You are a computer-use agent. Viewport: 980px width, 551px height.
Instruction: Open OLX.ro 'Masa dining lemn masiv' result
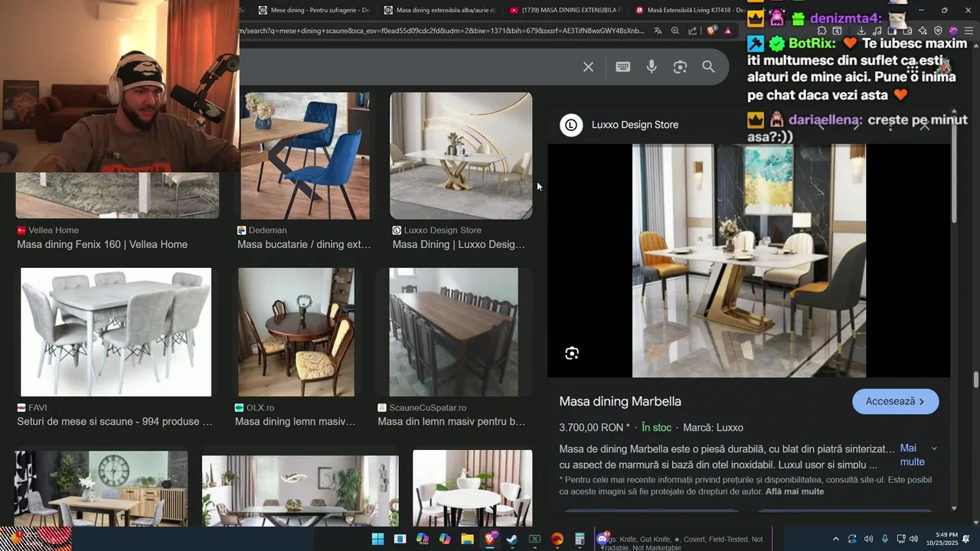[295, 421]
